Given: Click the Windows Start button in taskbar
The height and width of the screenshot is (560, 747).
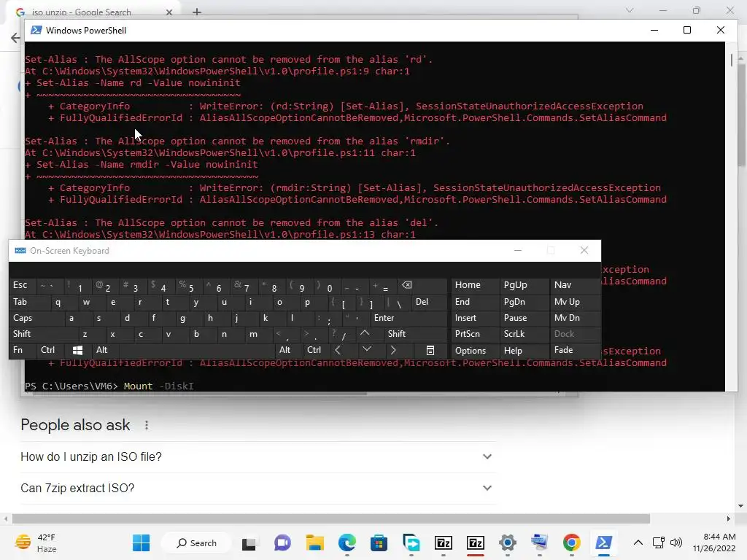Looking at the screenshot, I should click(x=141, y=542).
